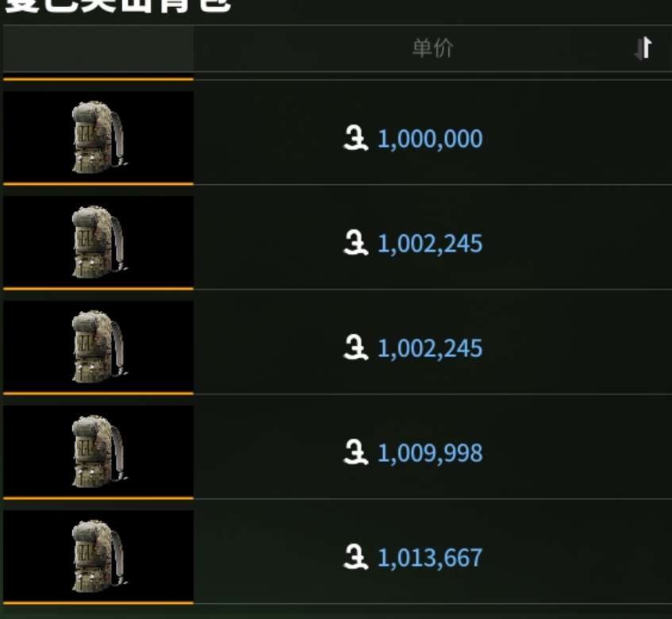This screenshot has width=672, height=619.
Task: Select the first 1,002,245 price text
Action: (430, 244)
